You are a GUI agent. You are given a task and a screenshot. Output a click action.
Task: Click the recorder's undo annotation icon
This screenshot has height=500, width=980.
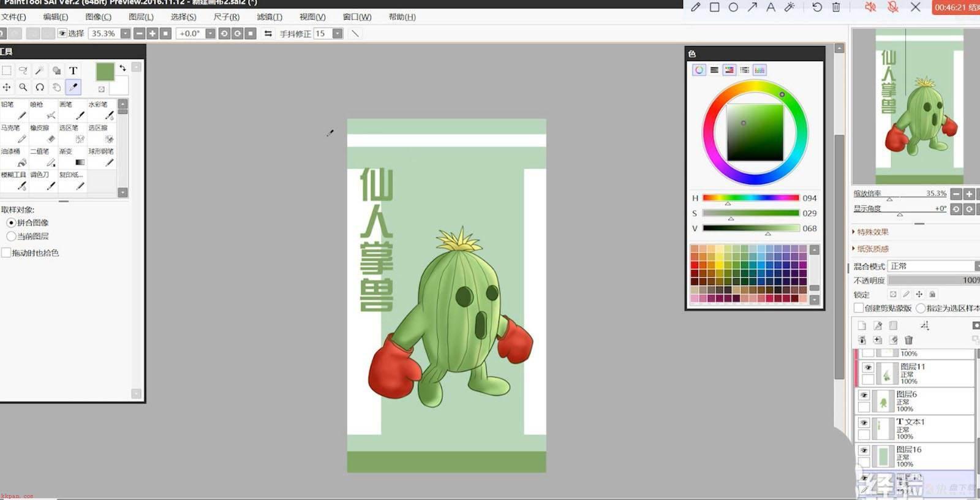pos(817,7)
